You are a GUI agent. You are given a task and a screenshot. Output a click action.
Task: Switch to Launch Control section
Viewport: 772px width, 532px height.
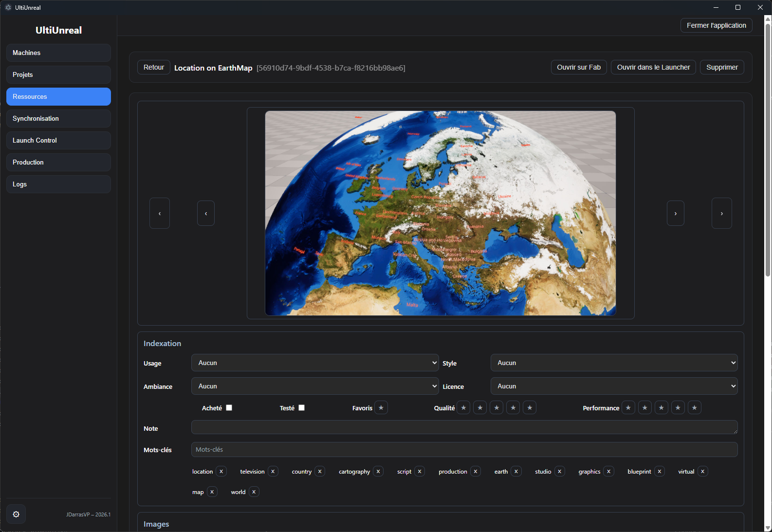coord(58,141)
